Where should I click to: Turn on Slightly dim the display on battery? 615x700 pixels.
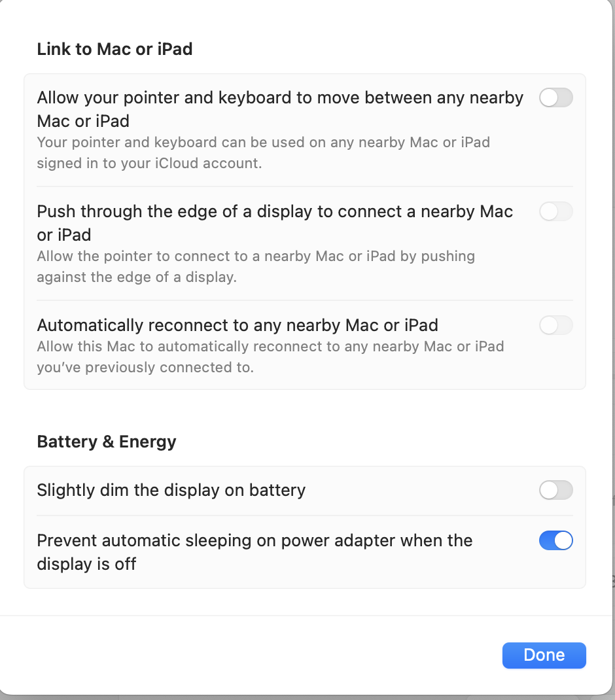(x=555, y=490)
